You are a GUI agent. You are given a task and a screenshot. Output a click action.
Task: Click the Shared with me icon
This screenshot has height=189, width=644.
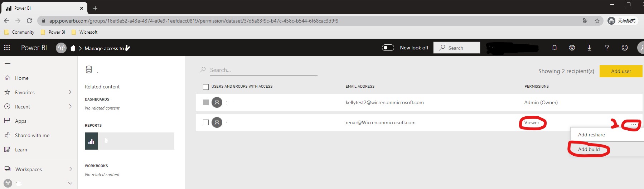pyautogui.click(x=7, y=135)
